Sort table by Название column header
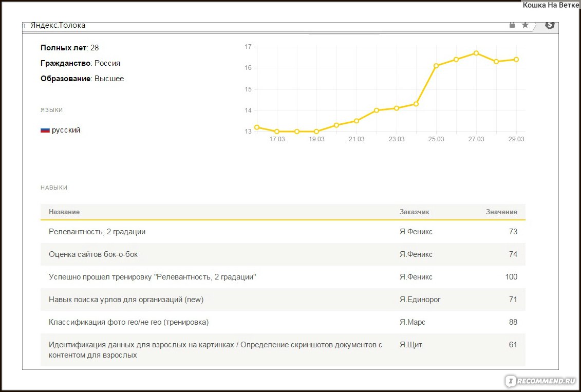 [64, 212]
